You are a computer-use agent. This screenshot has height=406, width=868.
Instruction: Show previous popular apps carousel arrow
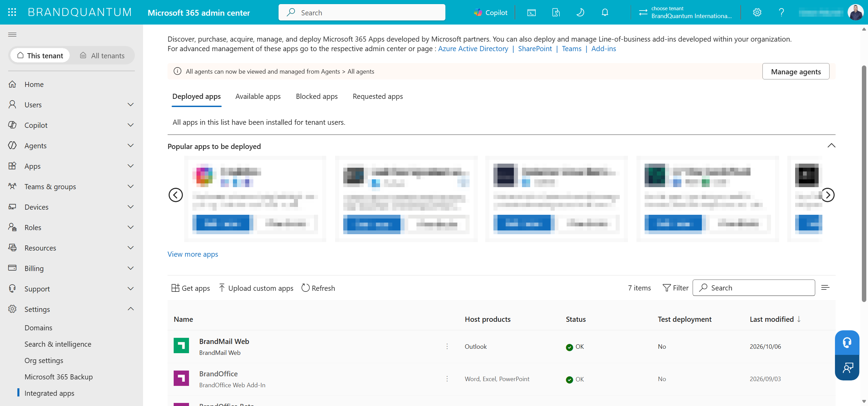pyautogui.click(x=176, y=195)
